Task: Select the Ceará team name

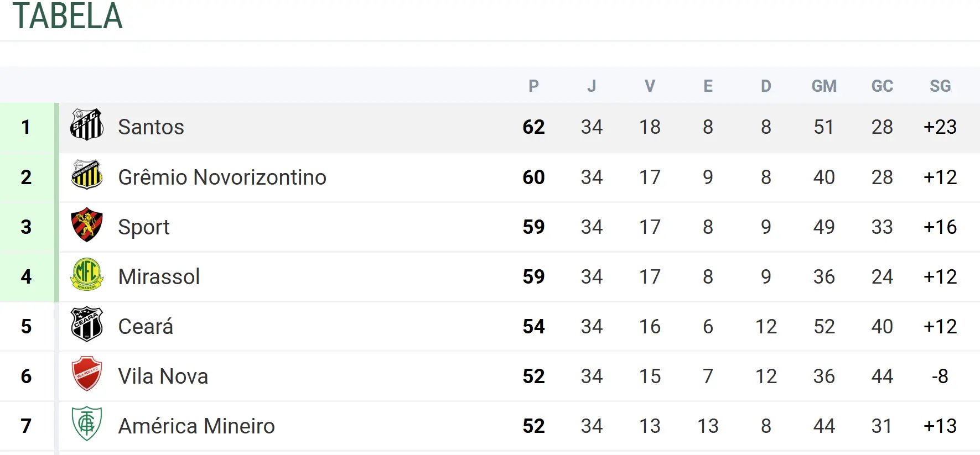Action: 146,327
